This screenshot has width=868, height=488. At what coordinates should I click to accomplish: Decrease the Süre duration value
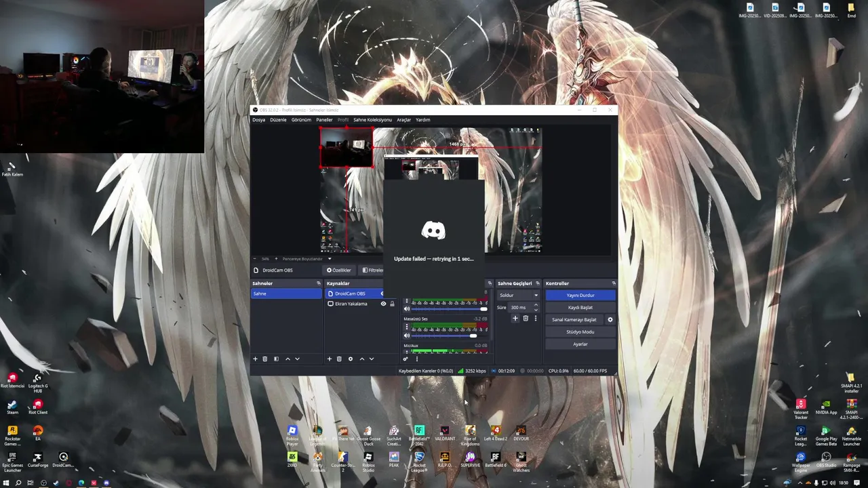click(x=536, y=310)
